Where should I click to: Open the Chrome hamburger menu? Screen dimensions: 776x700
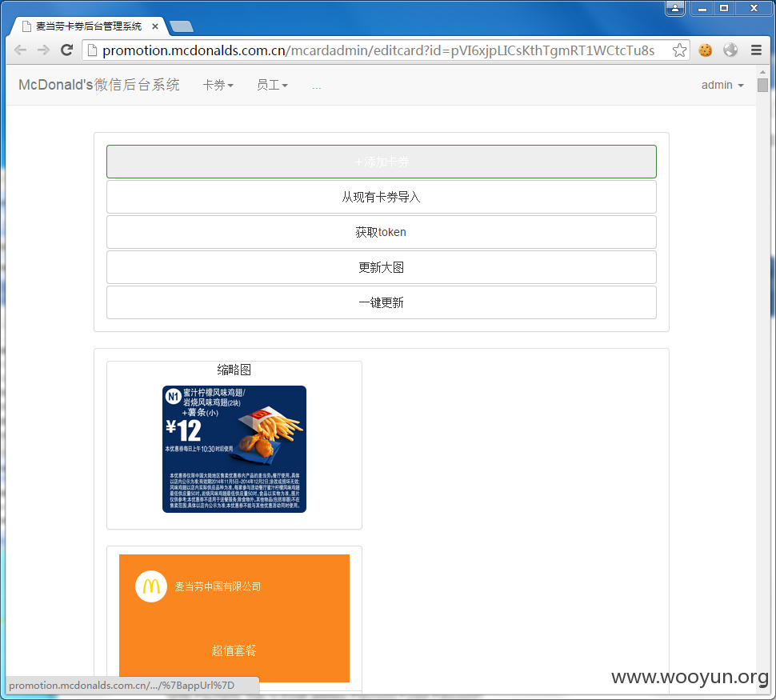(756, 50)
